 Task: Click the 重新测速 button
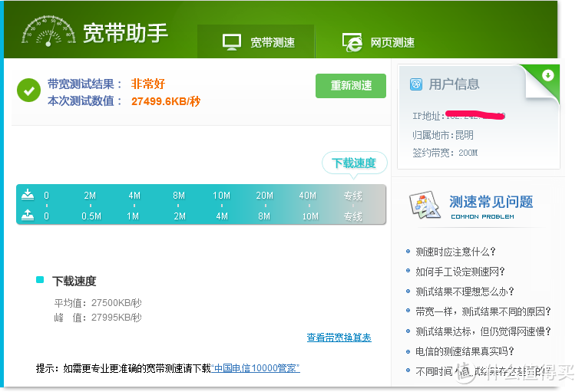click(351, 86)
